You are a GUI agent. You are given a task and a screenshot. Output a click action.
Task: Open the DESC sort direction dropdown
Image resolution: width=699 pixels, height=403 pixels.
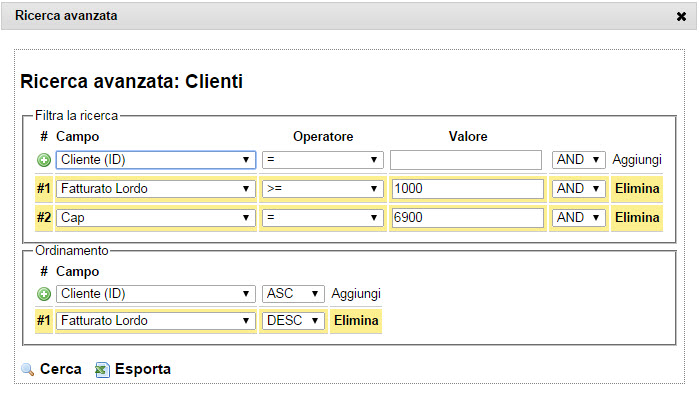click(293, 321)
